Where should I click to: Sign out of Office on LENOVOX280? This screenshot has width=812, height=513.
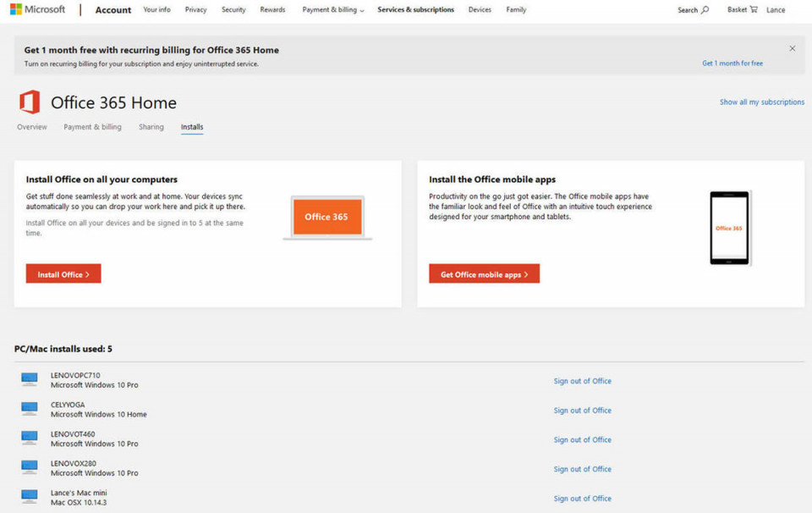582,469
